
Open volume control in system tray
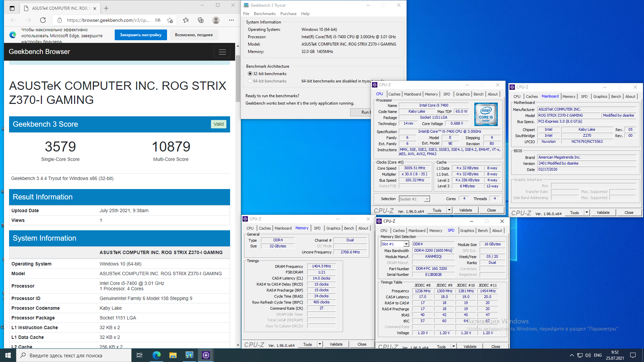[x=588, y=355]
